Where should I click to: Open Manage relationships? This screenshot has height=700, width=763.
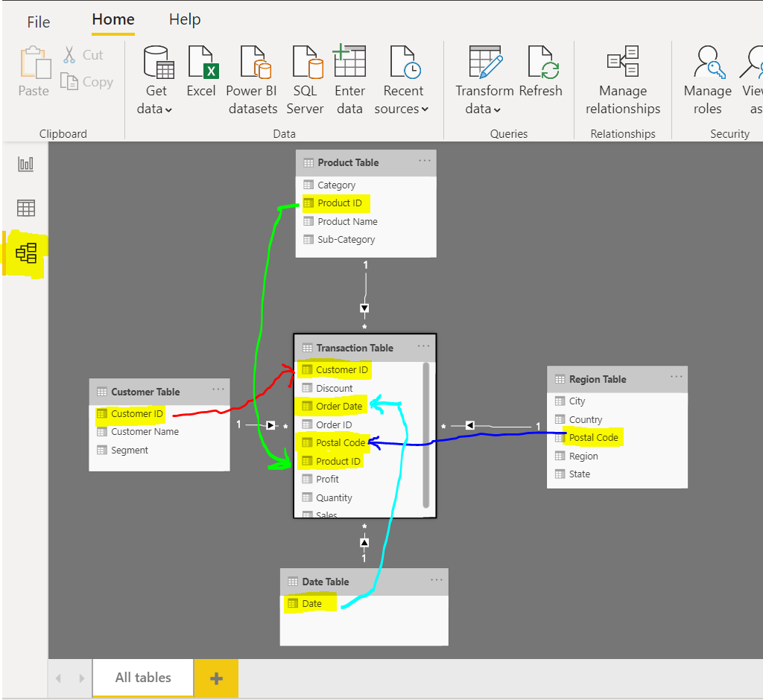[623, 82]
